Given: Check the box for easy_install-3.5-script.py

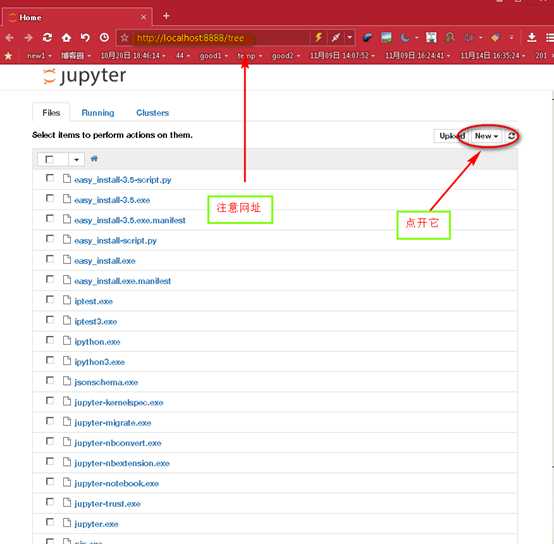Looking at the screenshot, I should (50, 178).
